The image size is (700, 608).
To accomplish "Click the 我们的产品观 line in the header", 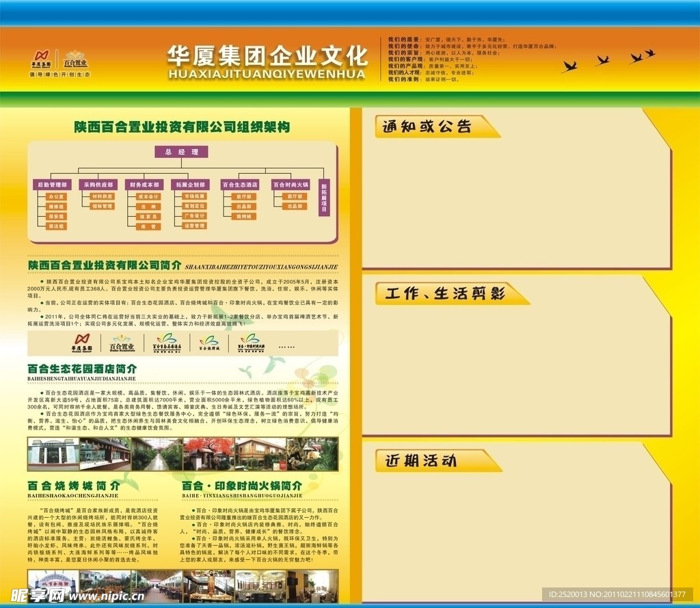I will tap(433, 66).
